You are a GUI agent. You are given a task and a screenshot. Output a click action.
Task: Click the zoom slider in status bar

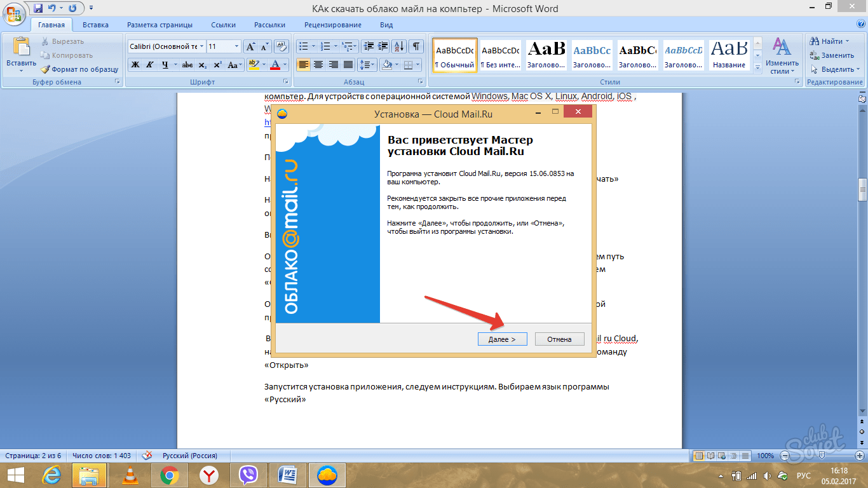[x=822, y=456]
